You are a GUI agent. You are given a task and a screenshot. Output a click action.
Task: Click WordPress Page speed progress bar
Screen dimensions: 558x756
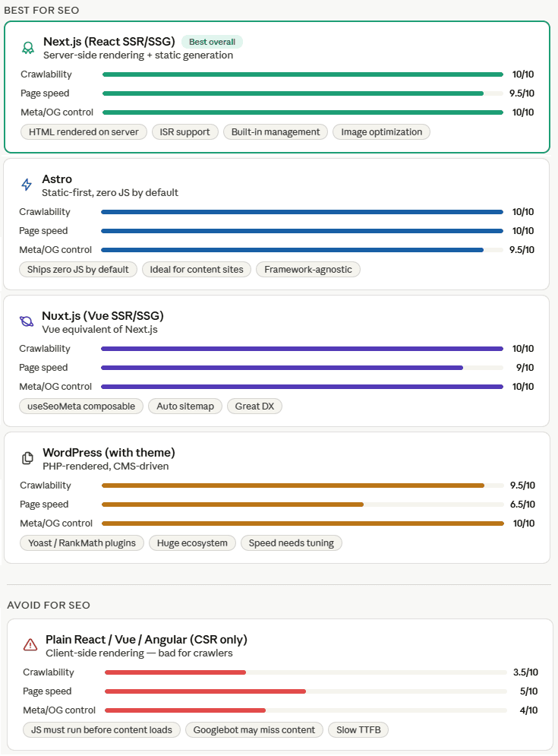[303, 505]
